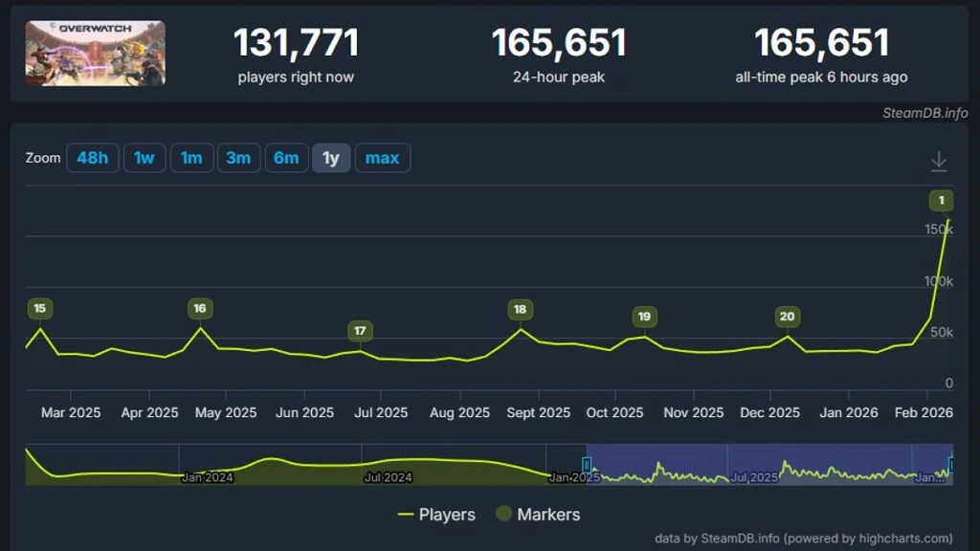Enable the max zoom range

(x=383, y=158)
